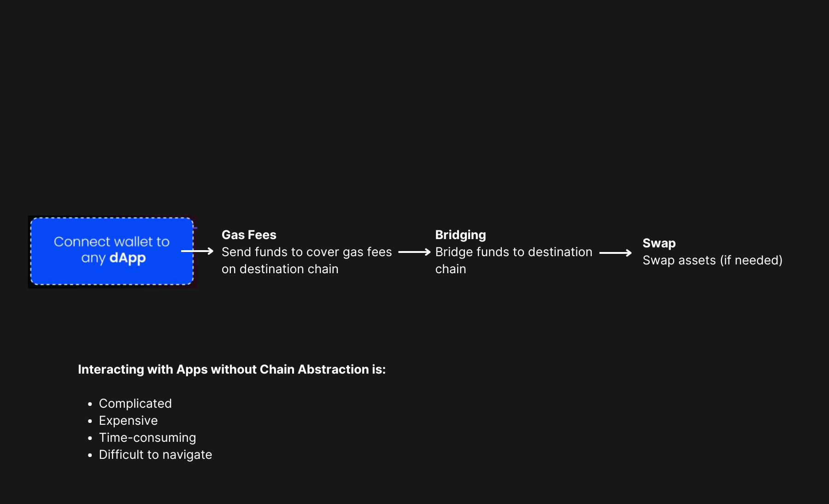Click the bold dApp word

[128, 258]
